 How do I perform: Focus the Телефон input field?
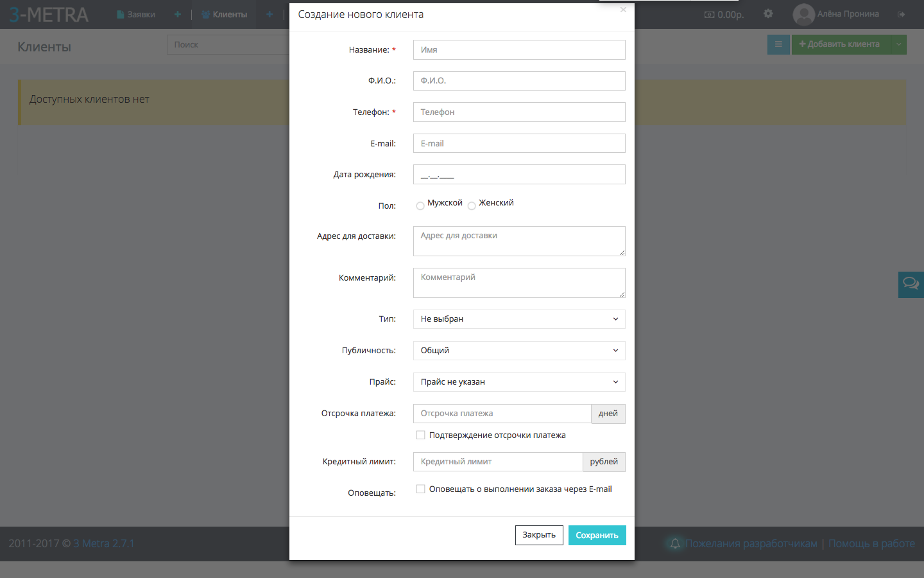click(518, 112)
